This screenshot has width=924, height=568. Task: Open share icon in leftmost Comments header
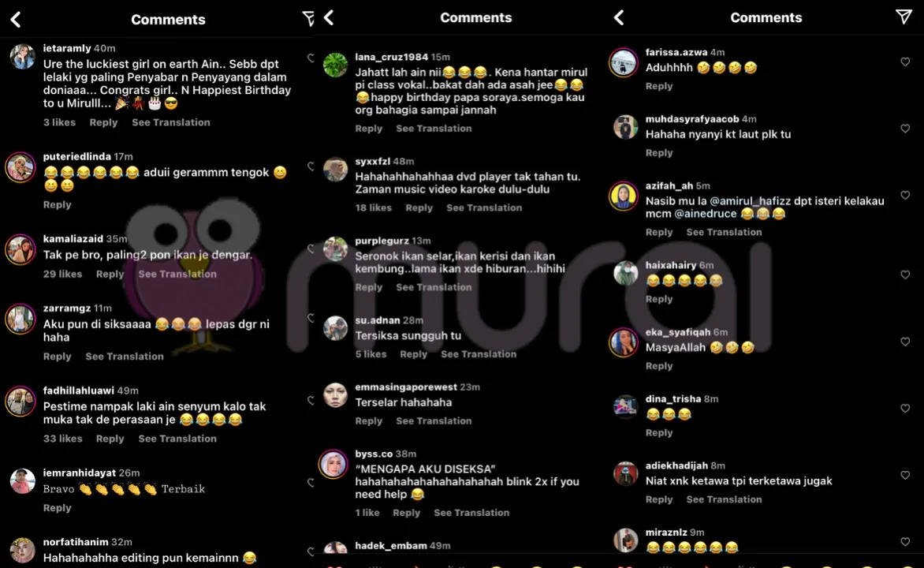(308, 19)
